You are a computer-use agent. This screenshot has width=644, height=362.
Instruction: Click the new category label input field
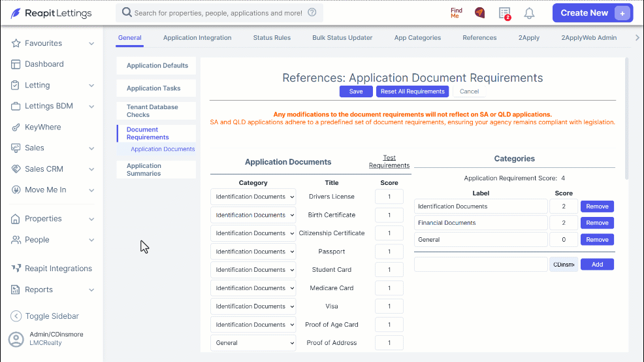coord(481,265)
